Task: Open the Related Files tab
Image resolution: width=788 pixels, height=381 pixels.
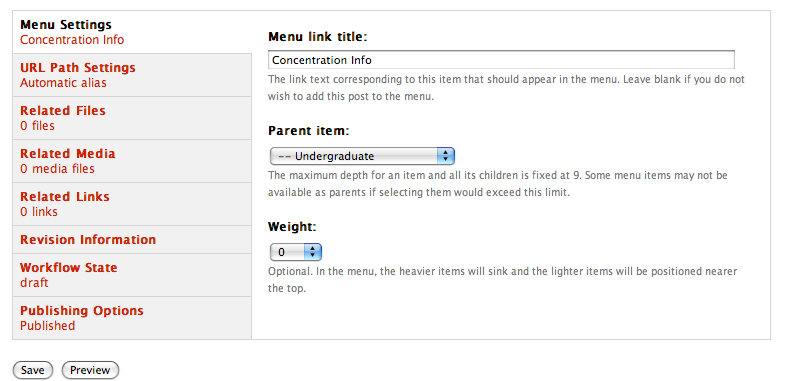Action: click(132, 118)
